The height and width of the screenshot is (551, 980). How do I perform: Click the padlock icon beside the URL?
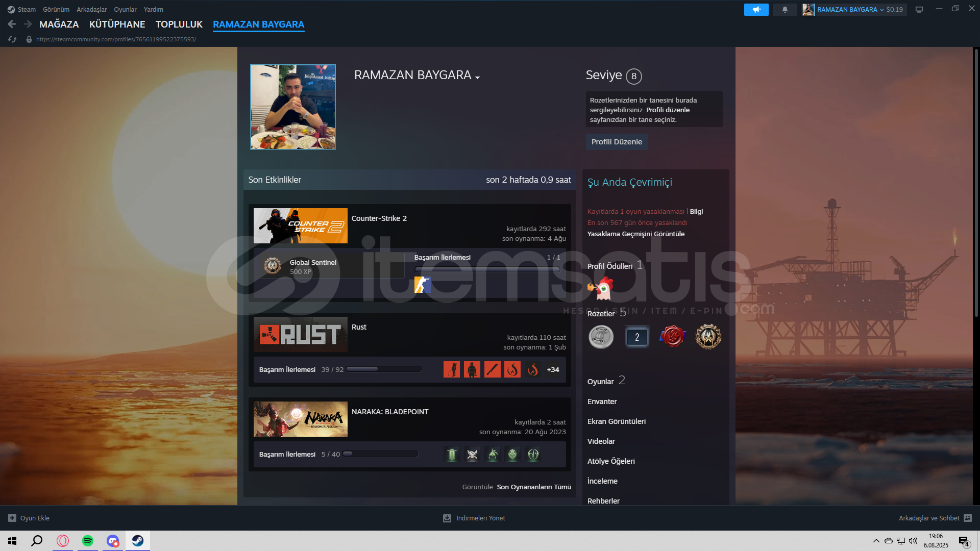pos(29,39)
